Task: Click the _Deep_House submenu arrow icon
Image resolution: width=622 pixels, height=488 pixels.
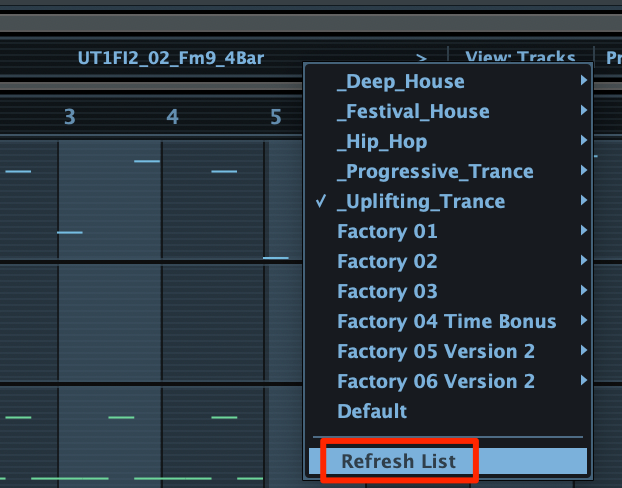Action: [584, 80]
